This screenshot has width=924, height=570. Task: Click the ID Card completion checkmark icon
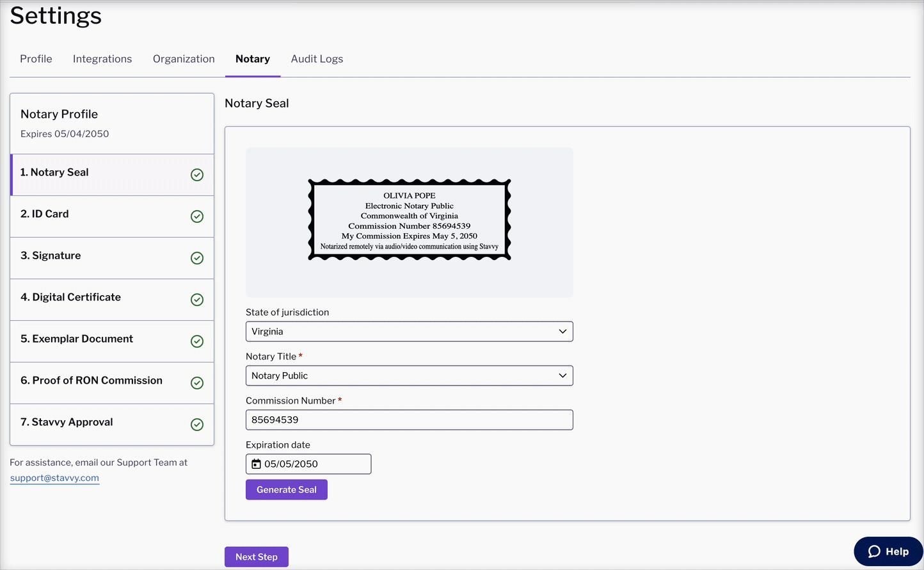(x=197, y=216)
